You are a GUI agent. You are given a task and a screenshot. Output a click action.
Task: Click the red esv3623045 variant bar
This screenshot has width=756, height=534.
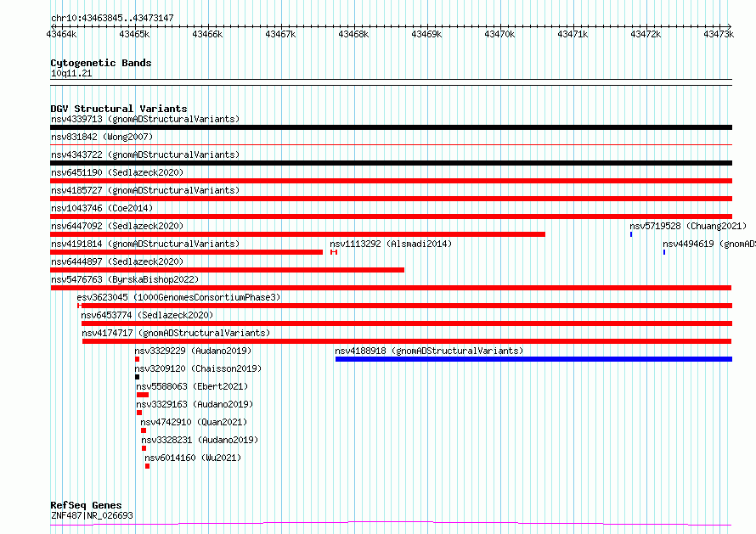point(405,306)
